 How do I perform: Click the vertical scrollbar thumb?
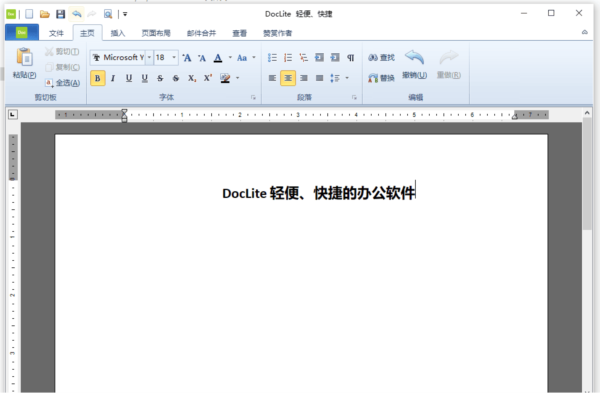click(587, 174)
